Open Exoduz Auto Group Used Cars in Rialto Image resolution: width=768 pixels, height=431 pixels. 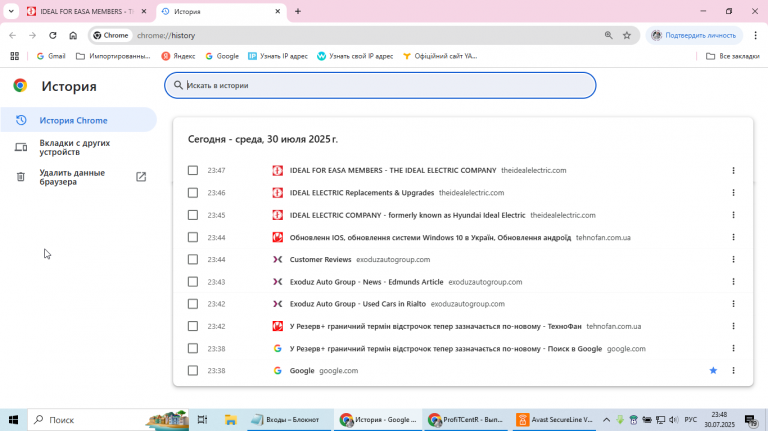click(358, 304)
